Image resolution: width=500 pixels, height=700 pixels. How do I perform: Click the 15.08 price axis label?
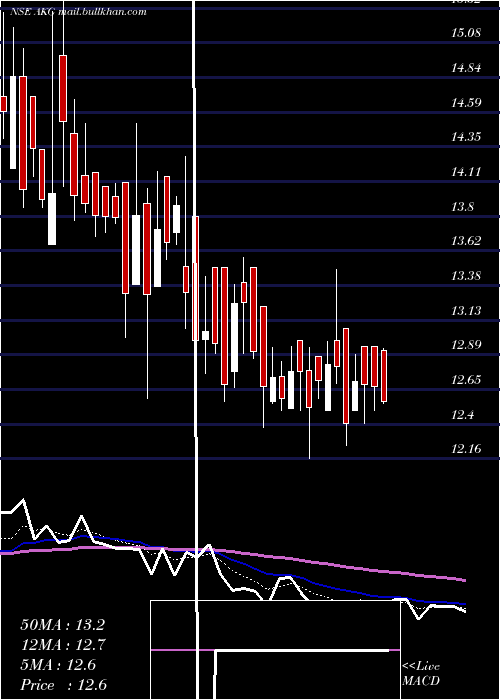click(x=466, y=33)
